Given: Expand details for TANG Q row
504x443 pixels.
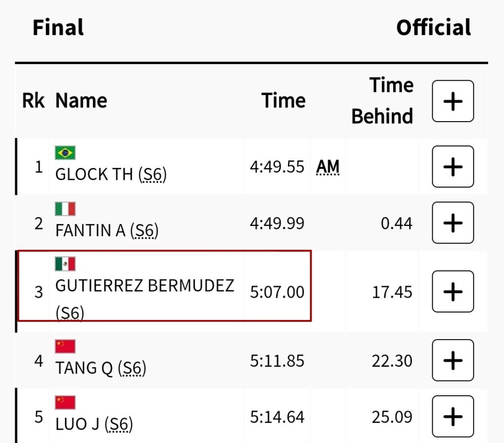Looking at the screenshot, I should (x=452, y=360).
